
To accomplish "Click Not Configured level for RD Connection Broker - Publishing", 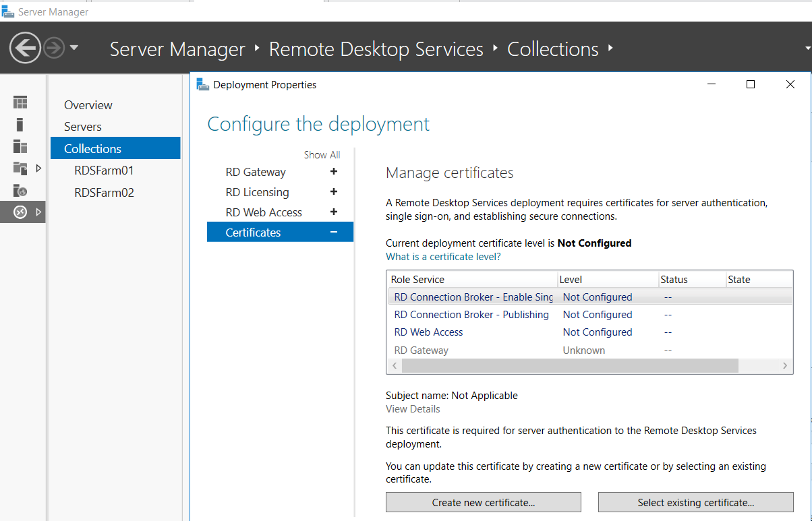I will coord(598,315).
